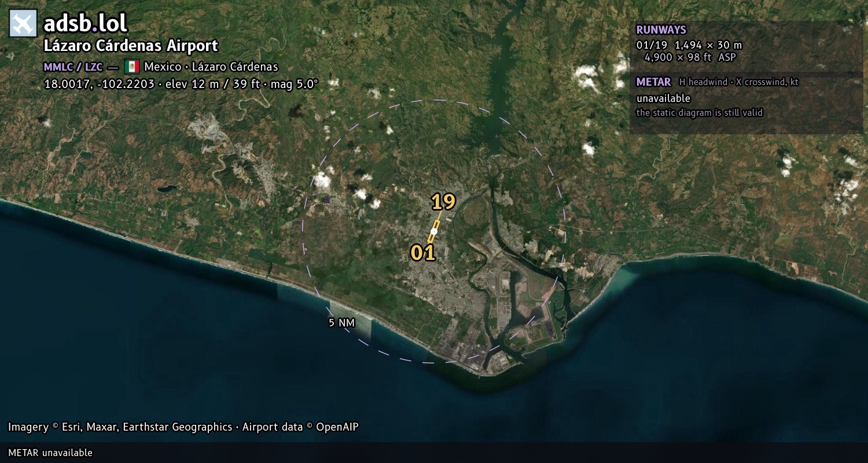
Task: Click "the static diagram is still valid" note
Action: click(x=700, y=113)
